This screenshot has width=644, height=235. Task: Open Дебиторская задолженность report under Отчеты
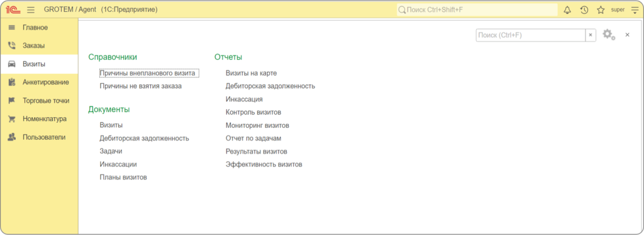pyautogui.click(x=270, y=86)
